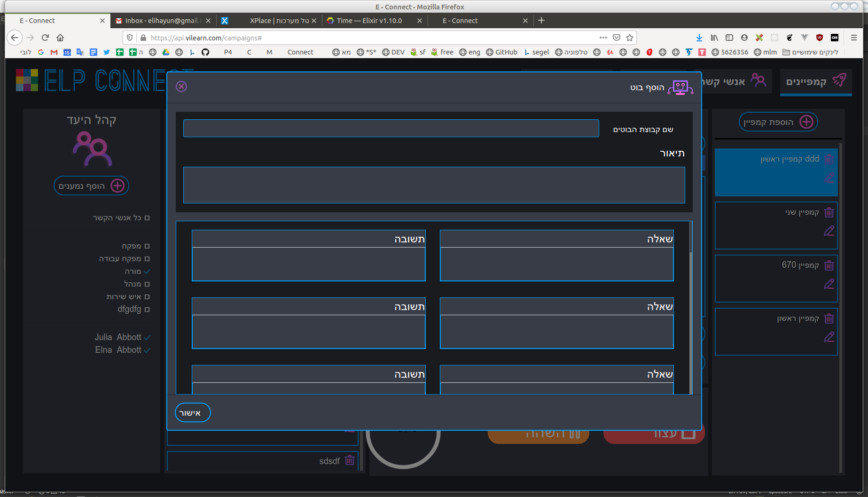The image size is (868, 497).
Task: Click the אישור confirm button
Action: 193,413
